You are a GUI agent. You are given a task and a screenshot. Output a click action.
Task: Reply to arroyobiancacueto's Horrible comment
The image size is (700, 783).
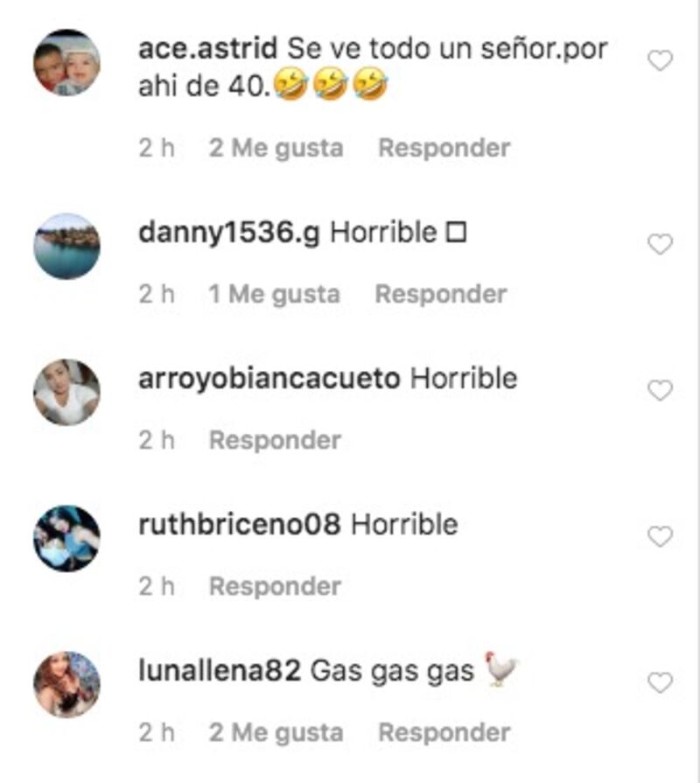275,440
